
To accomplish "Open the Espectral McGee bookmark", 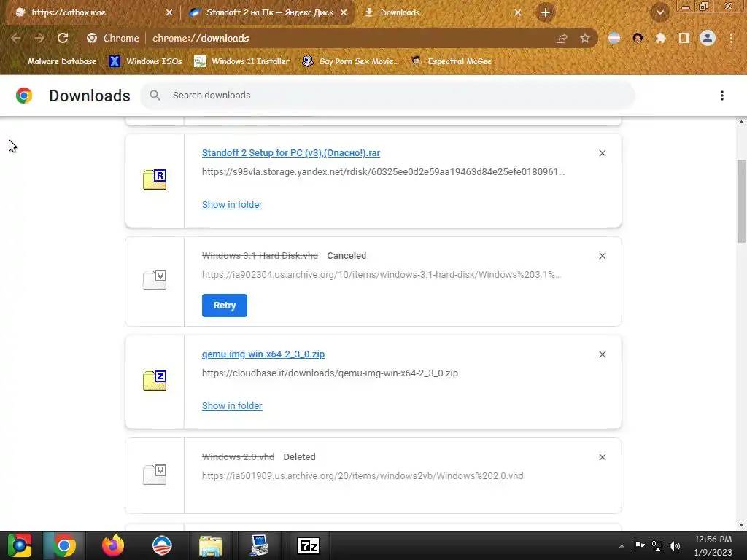I will (451, 61).
